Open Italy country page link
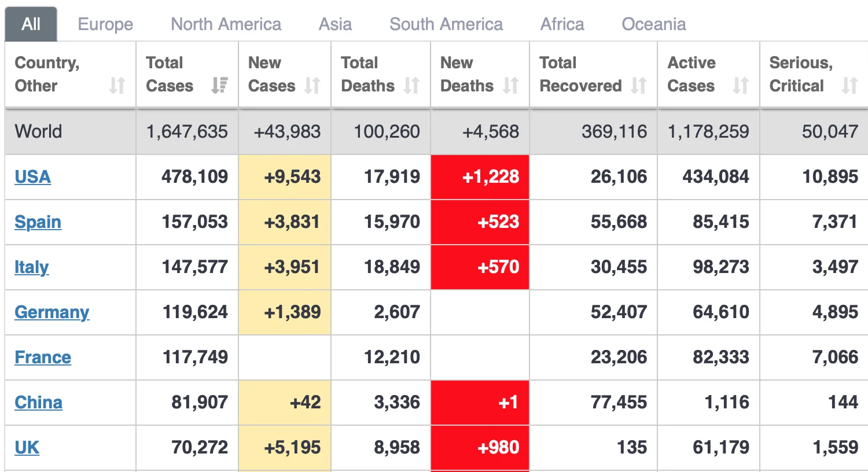 tap(31, 267)
